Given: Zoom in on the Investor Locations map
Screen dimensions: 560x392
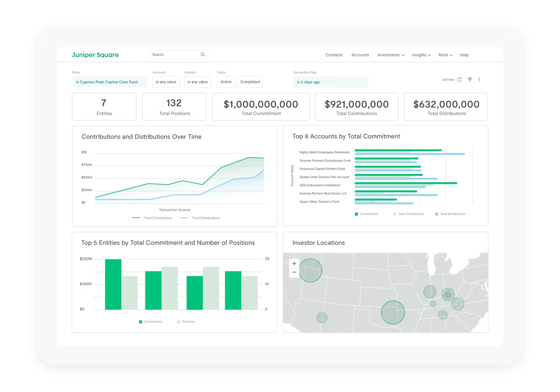Looking at the screenshot, I should (294, 263).
